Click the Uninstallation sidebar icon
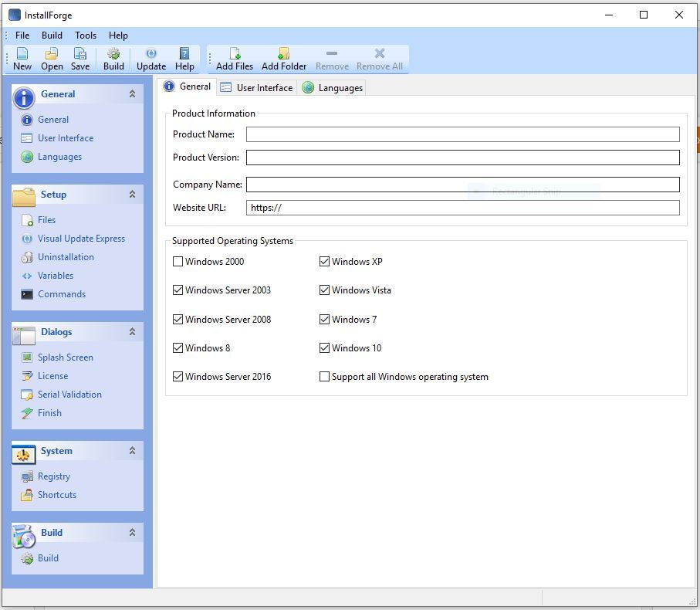 (27, 257)
